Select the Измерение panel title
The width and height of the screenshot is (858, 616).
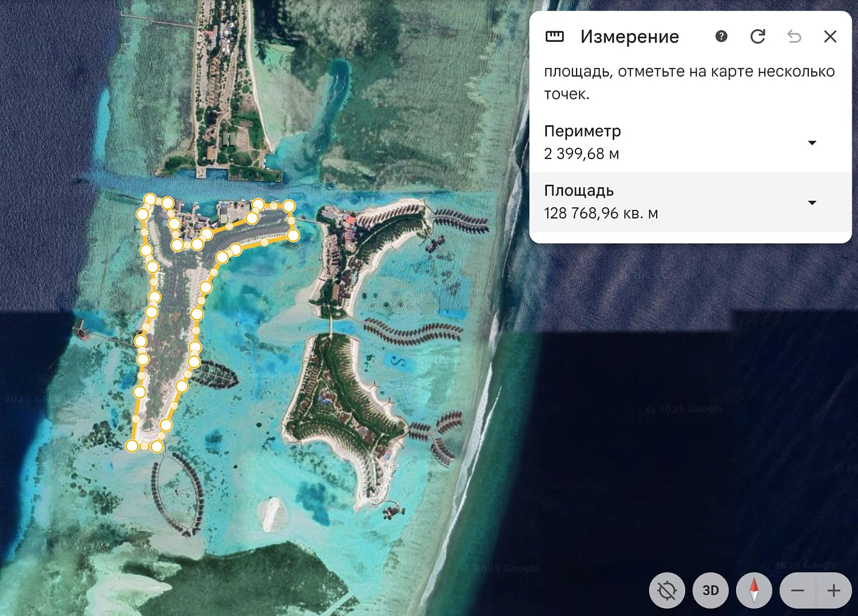(x=629, y=37)
